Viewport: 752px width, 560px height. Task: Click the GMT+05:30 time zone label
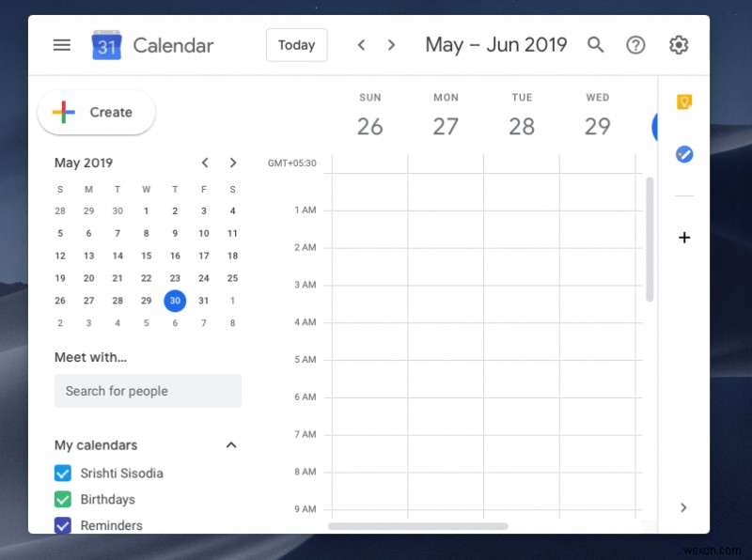(x=292, y=163)
